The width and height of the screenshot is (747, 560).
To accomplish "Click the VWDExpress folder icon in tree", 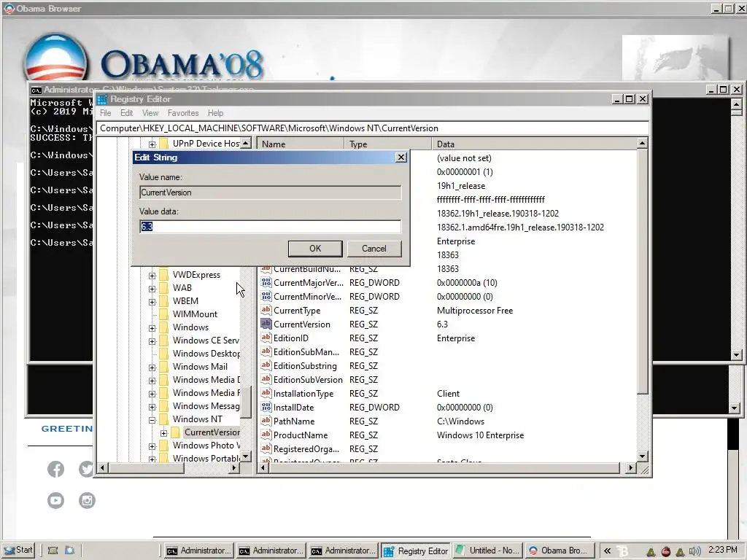I will click(x=163, y=275).
